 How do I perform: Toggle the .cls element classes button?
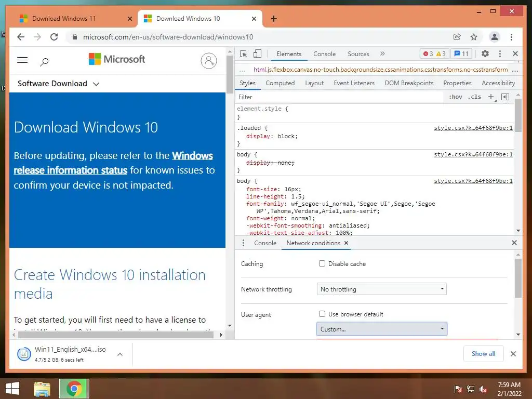click(474, 97)
